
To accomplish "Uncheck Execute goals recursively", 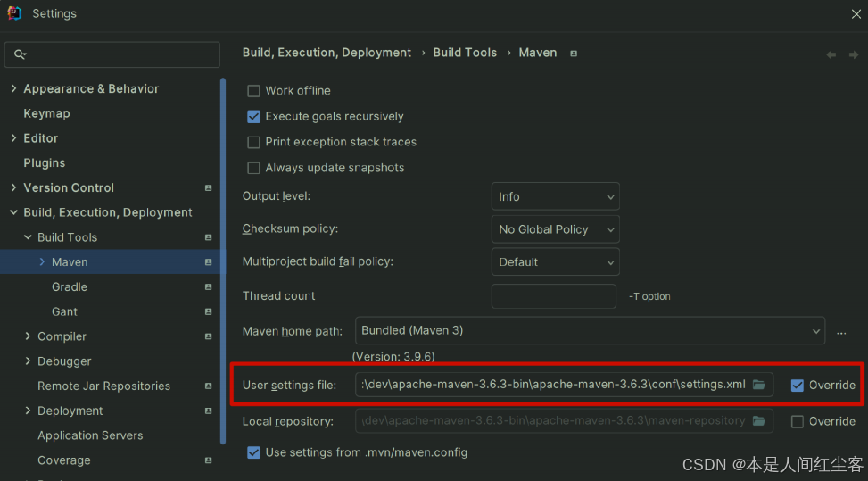I will [x=253, y=117].
